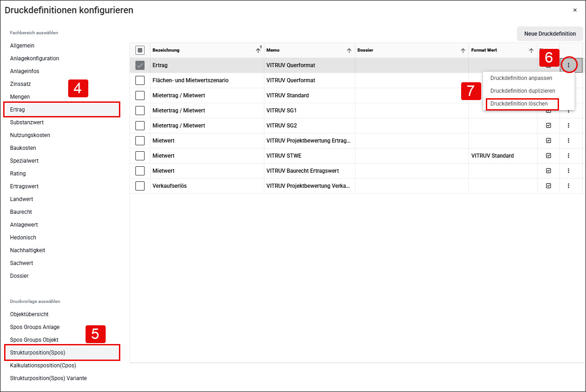Click the Neue Druckdefinition button
This screenshot has height=392, width=586.
tap(550, 34)
